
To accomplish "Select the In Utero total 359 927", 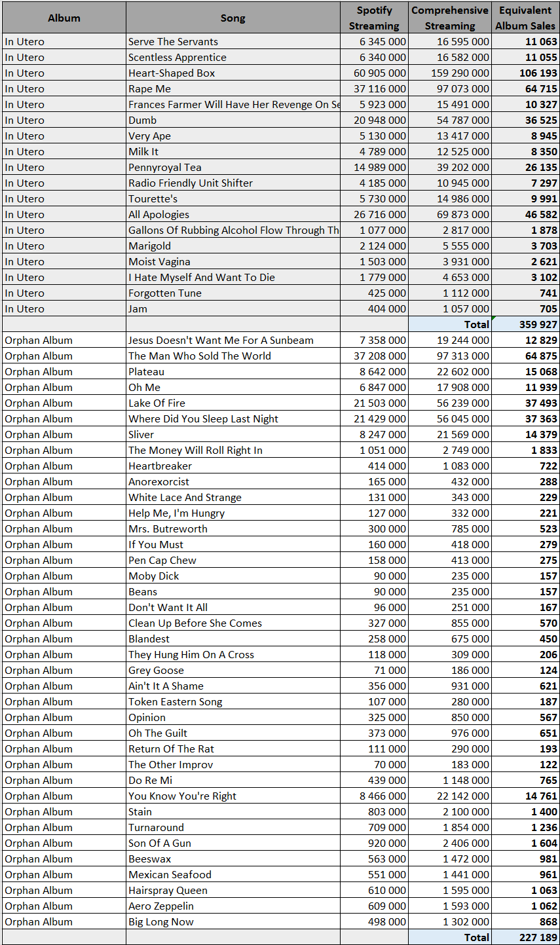I will [x=525, y=324].
